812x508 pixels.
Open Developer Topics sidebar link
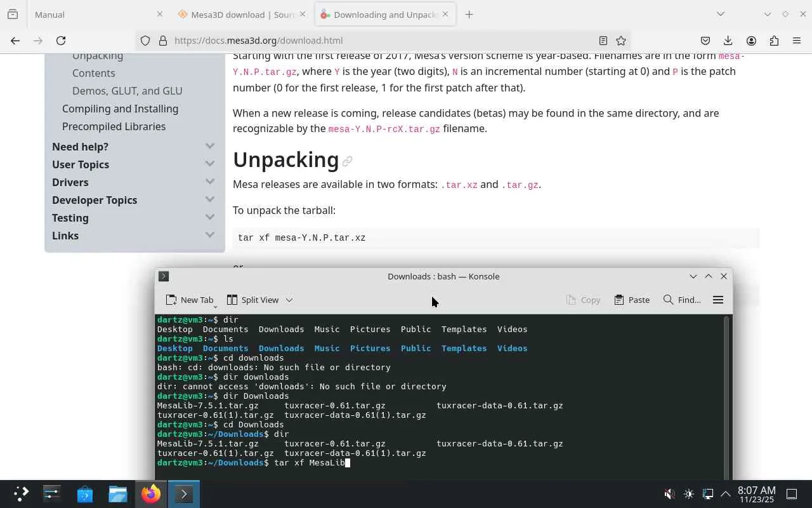point(95,200)
